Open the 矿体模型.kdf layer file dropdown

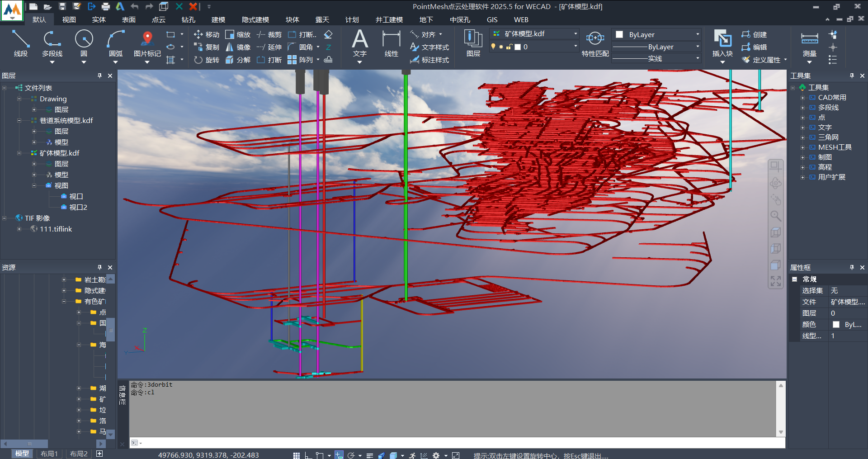575,34
